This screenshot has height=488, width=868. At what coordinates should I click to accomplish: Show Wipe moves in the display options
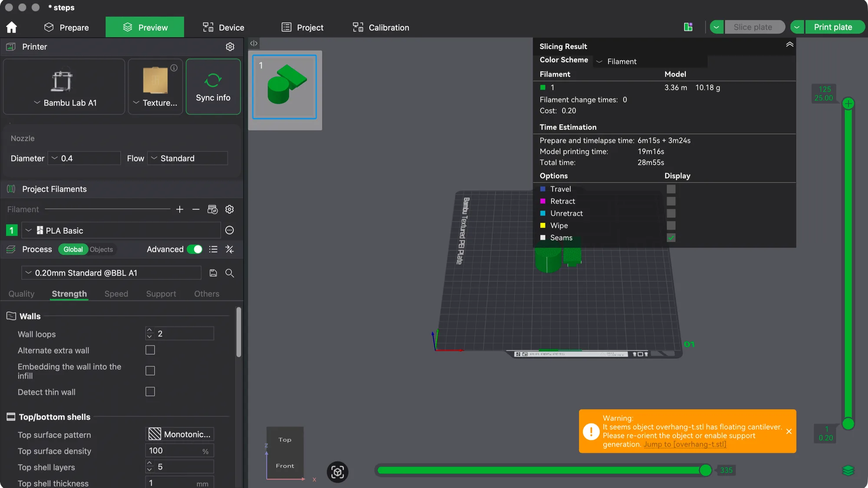point(671,226)
